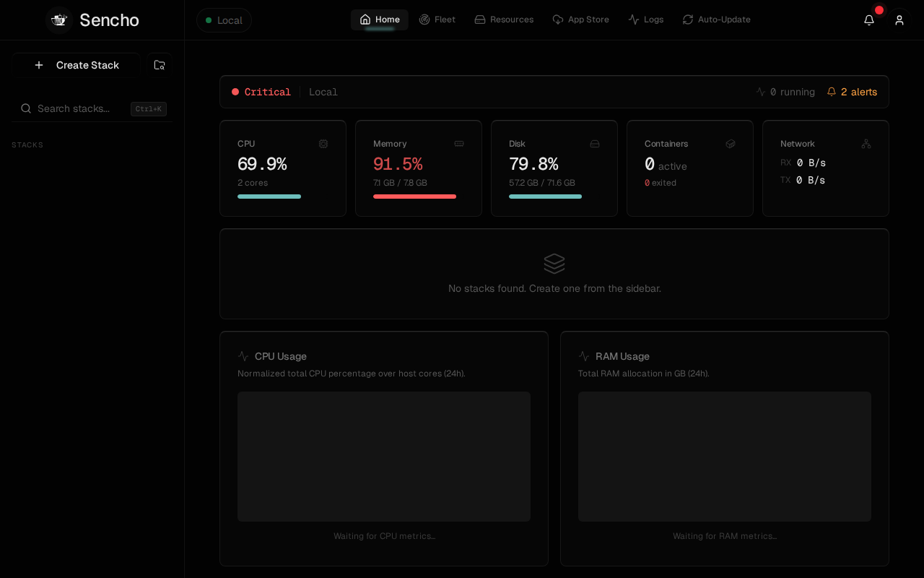Click the Create Stack button
Image resolution: width=924 pixels, height=578 pixels.
pos(76,65)
